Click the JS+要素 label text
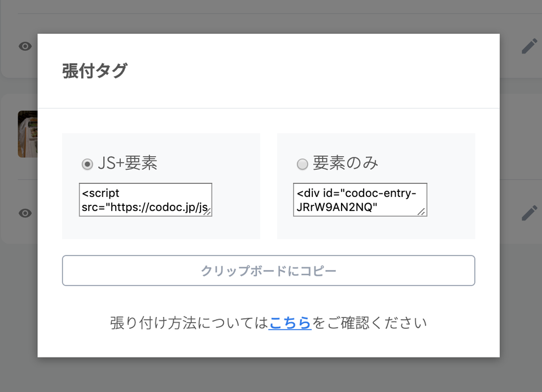Screen dimensions: 542x392 click(x=128, y=163)
